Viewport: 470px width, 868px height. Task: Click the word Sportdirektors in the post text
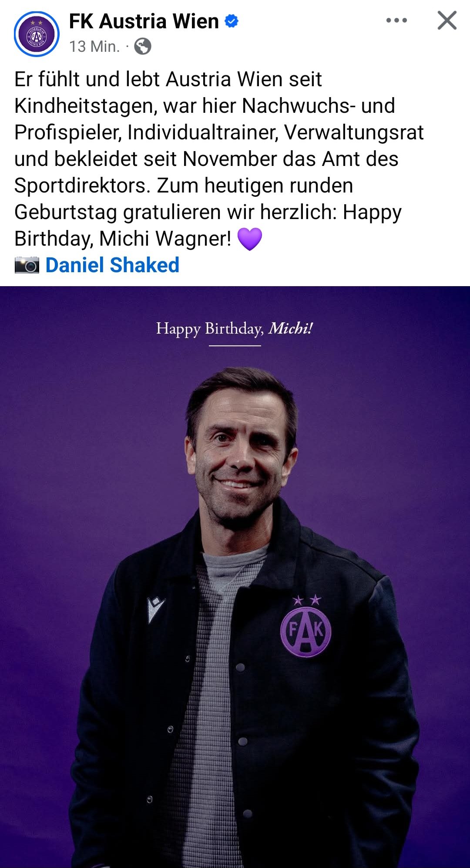pyautogui.click(x=82, y=186)
